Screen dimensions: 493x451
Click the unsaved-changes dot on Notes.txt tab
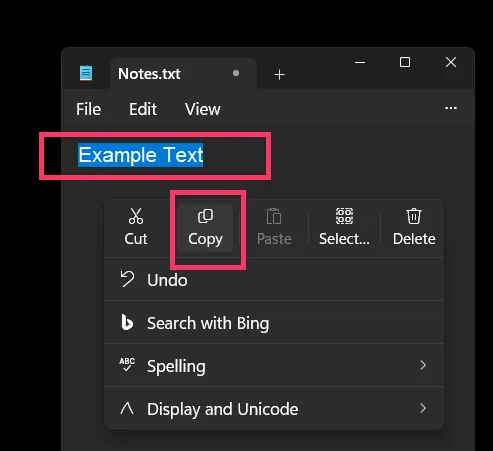236,73
